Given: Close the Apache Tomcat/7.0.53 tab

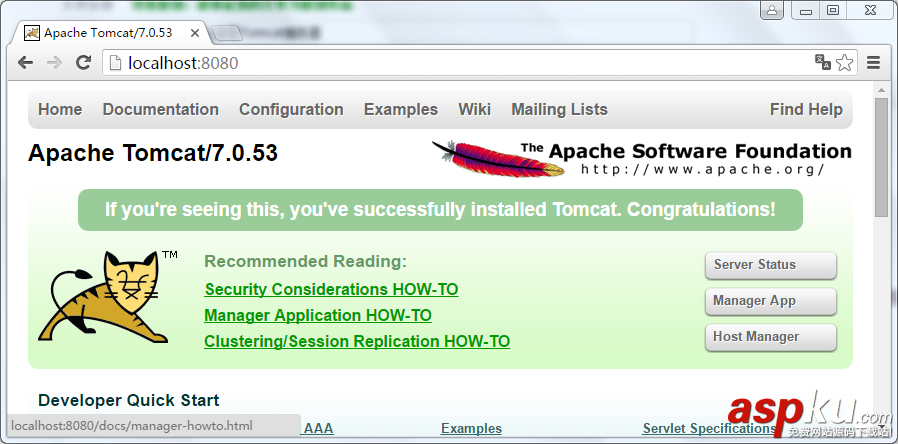Looking at the screenshot, I should click(194, 33).
